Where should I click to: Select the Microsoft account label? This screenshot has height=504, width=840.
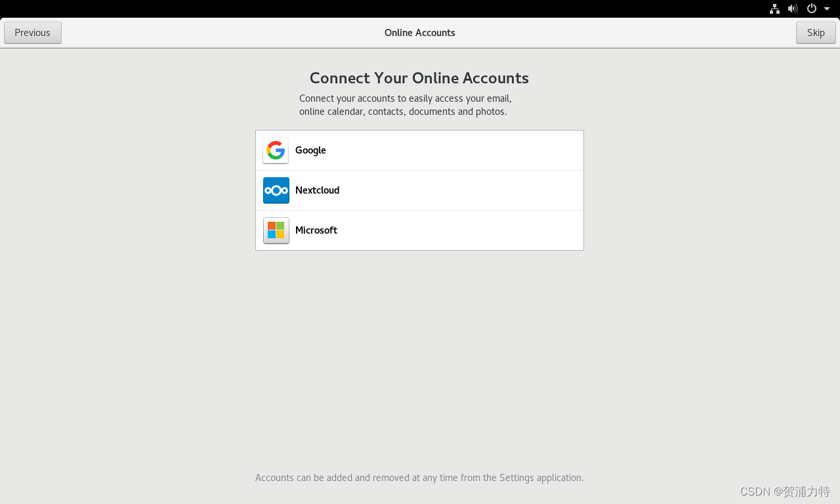point(316,230)
